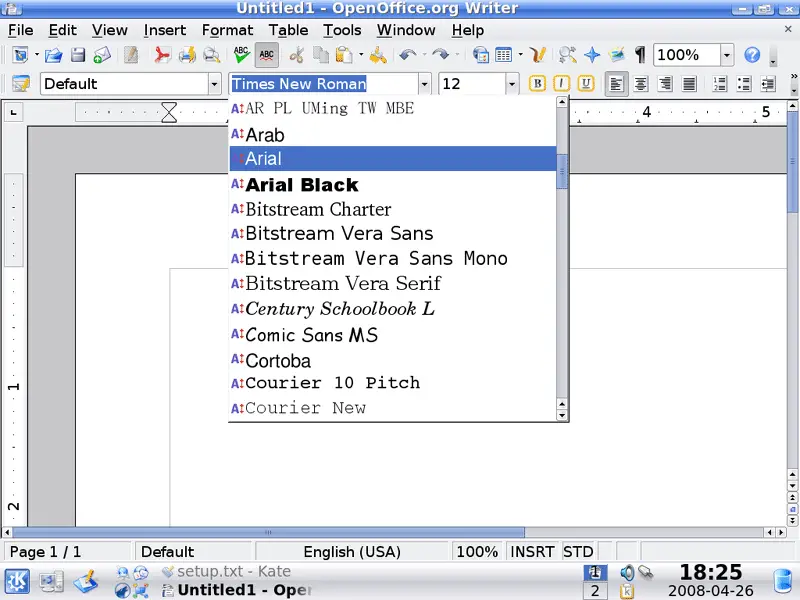Expand the paragraph style Default dropdown
Viewport: 800px width, 600px height.
click(215, 84)
